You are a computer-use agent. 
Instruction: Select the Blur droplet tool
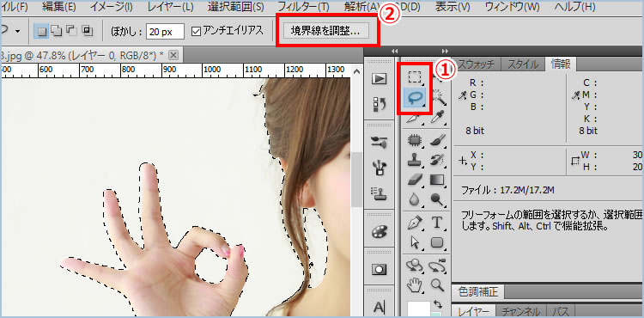pos(415,199)
